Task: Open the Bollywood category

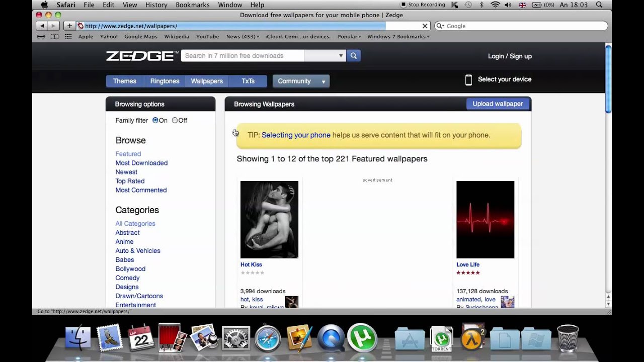Action: click(x=130, y=269)
